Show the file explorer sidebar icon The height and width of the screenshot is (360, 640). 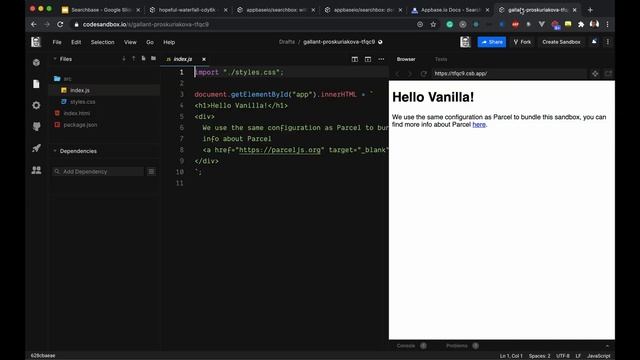(x=36, y=84)
